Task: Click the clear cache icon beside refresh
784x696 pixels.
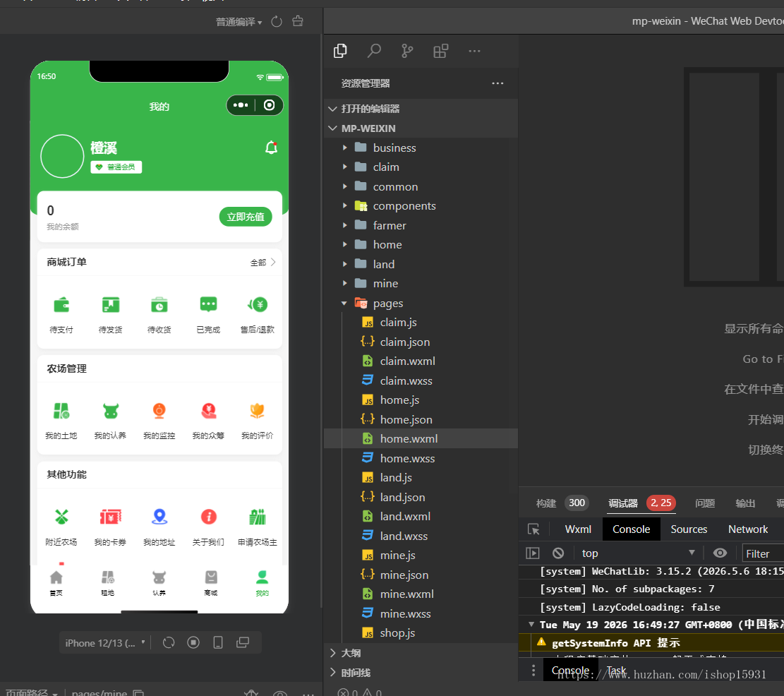Action: coord(298,21)
